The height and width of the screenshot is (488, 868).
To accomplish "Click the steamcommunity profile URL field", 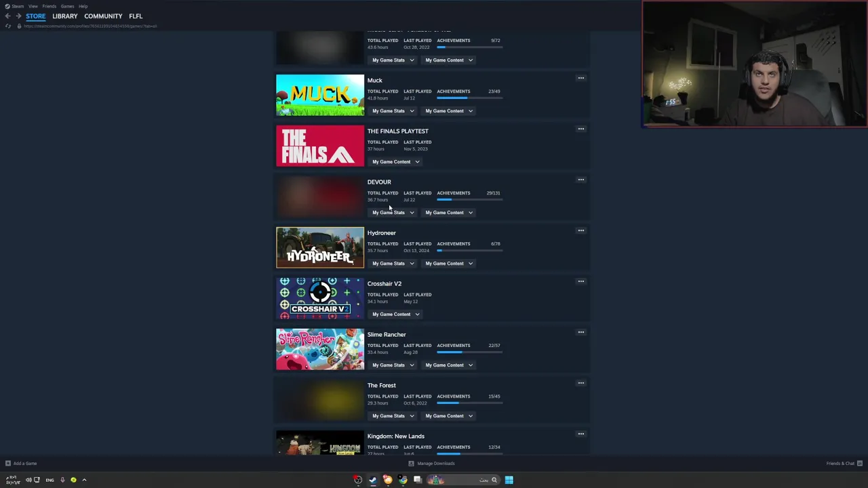I will click(90, 26).
